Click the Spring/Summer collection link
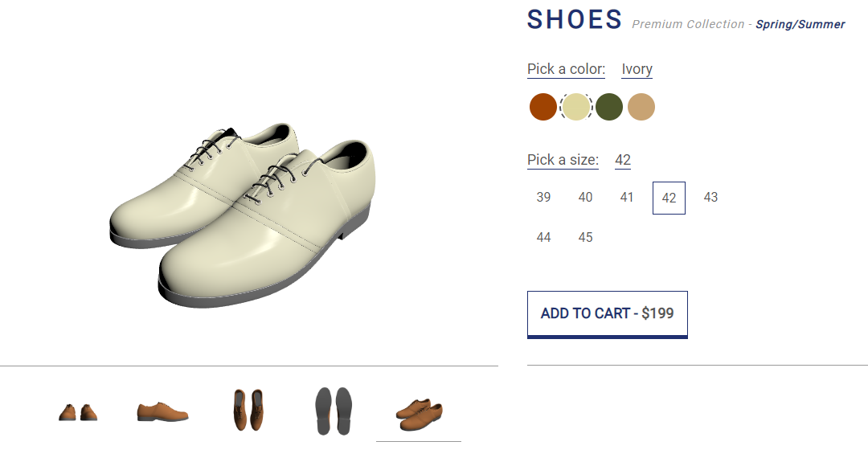 coord(800,25)
